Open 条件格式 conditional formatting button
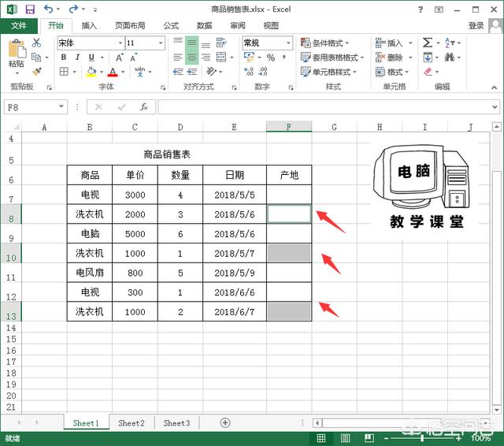Viewport: 504px width, 446px height. point(329,43)
